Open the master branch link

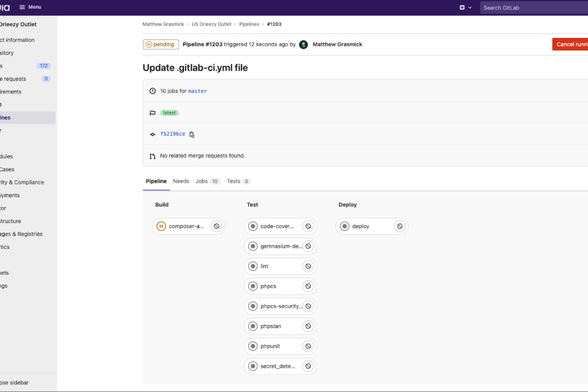(197, 91)
